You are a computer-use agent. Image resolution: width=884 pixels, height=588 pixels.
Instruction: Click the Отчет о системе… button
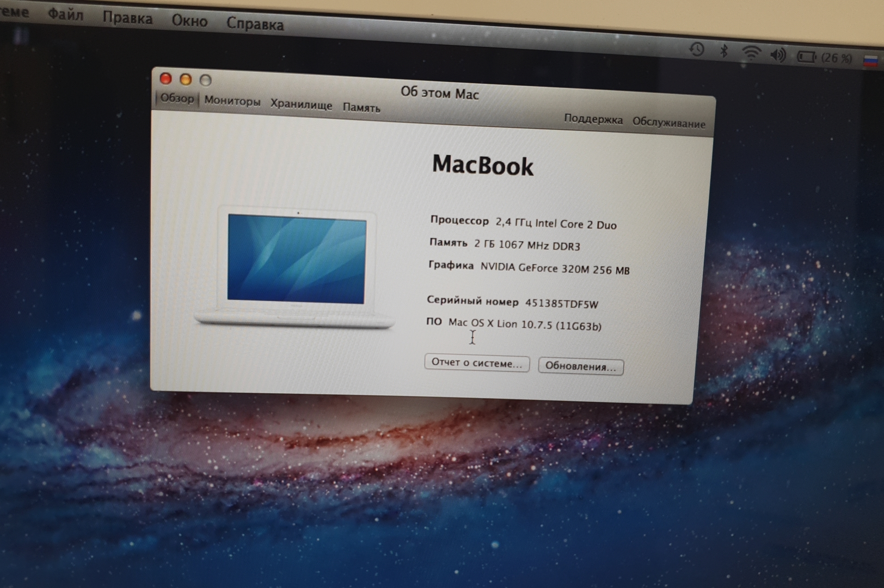coord(476,363)
